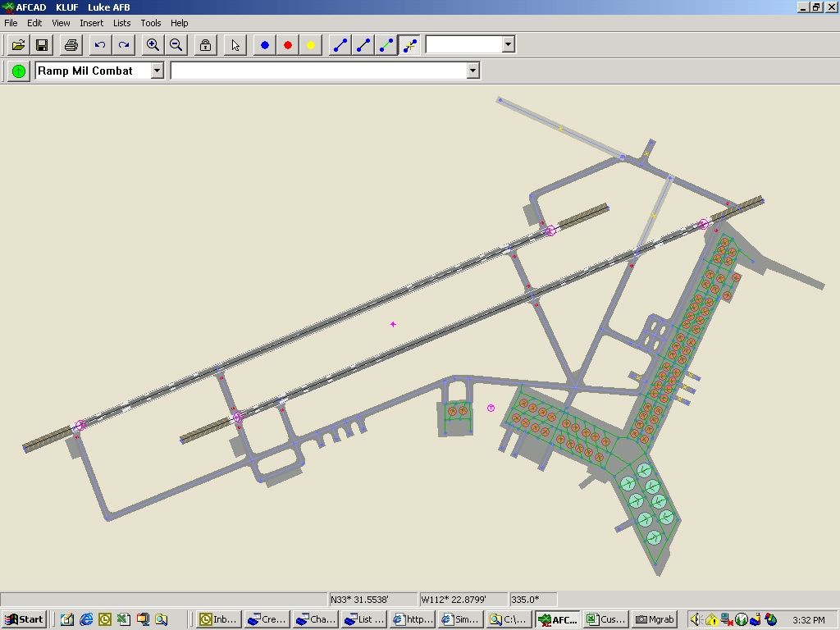Image resolution: width=840 pixels, height=630 pixels.
Task: Click the Open file toolbar icon
Action: [x=18, y=45]
